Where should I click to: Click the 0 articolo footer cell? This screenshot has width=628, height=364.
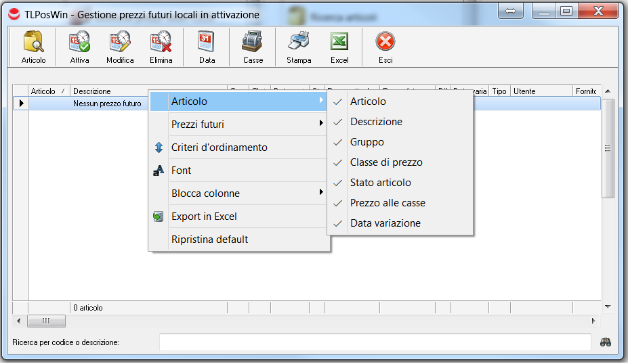(x=148, y=308)
